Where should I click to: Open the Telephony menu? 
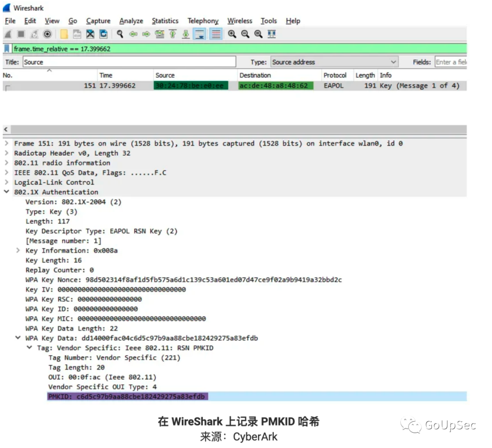click(x=203, y=20)
